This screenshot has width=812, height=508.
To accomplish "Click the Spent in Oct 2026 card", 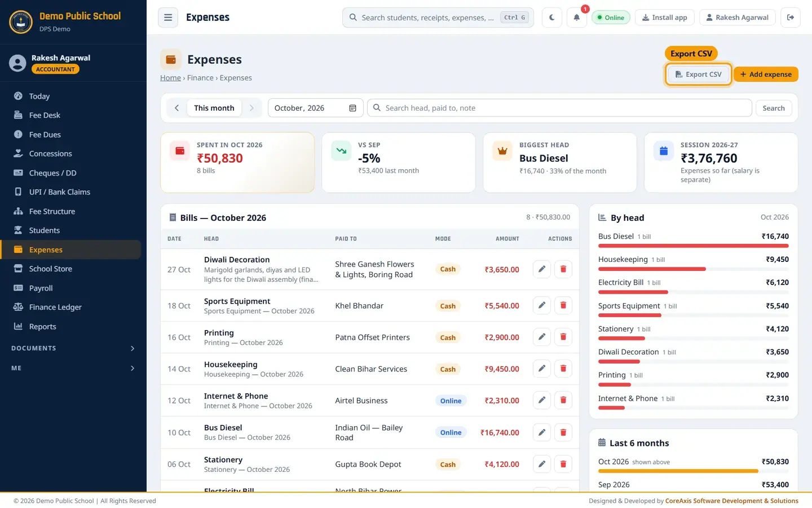I will click(237, 163).
